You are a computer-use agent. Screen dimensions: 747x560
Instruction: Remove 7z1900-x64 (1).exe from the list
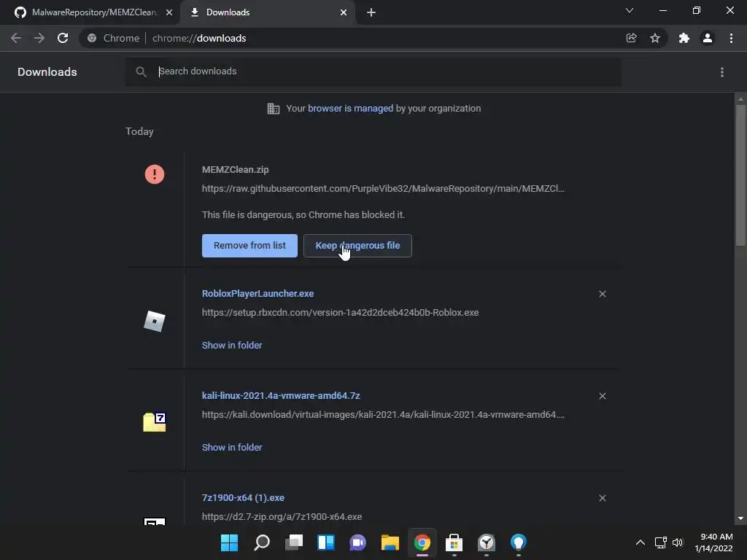602,498
